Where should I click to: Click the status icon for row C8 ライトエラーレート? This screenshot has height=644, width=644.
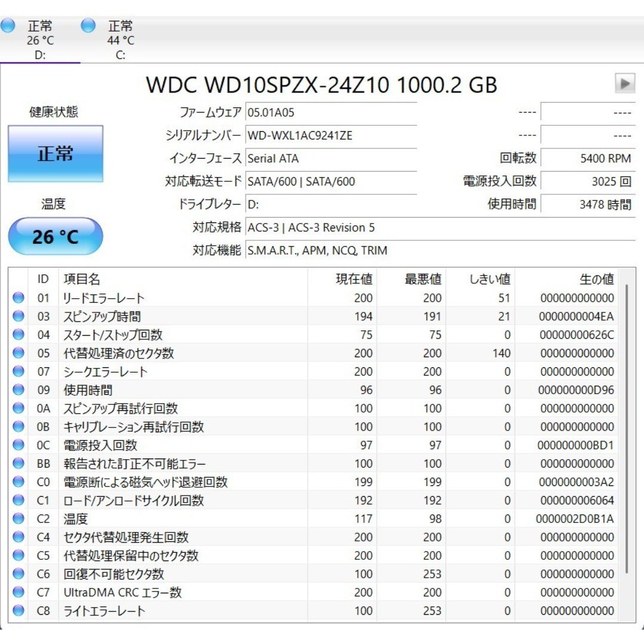18,611
